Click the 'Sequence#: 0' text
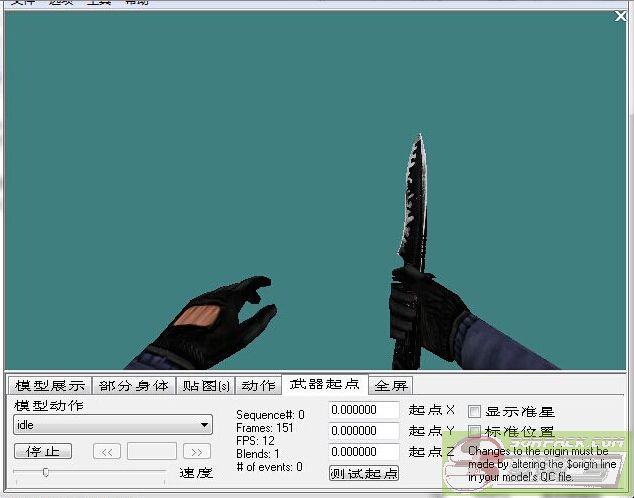 270,415
